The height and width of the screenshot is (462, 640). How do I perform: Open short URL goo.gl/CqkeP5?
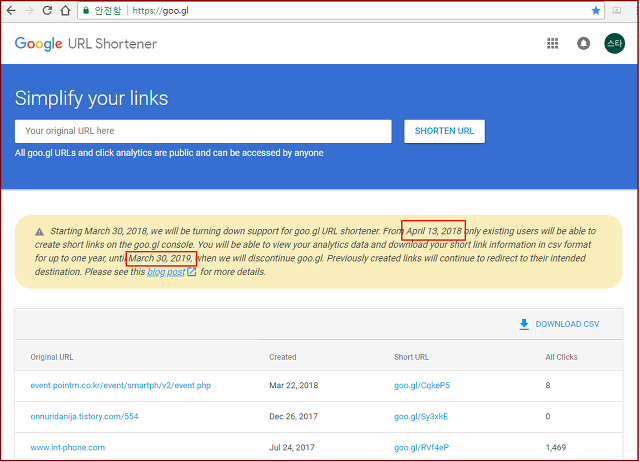[422, 385]
